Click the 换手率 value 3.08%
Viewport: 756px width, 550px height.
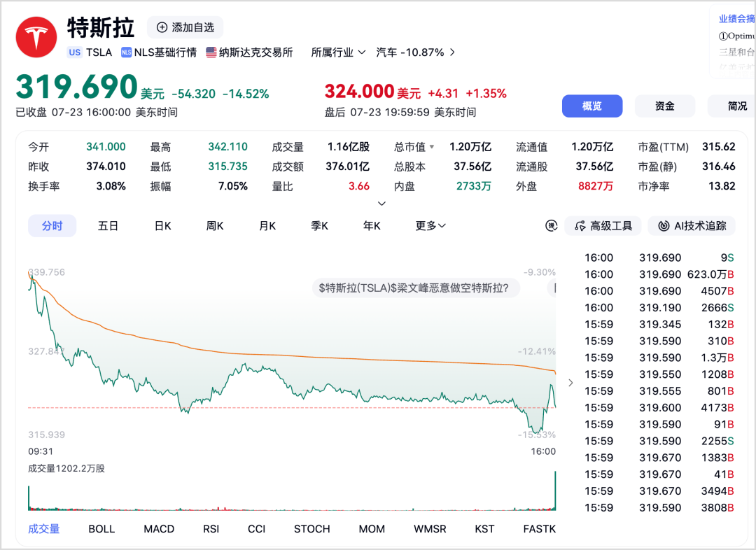pyautogui.click(x=111, y=186)
